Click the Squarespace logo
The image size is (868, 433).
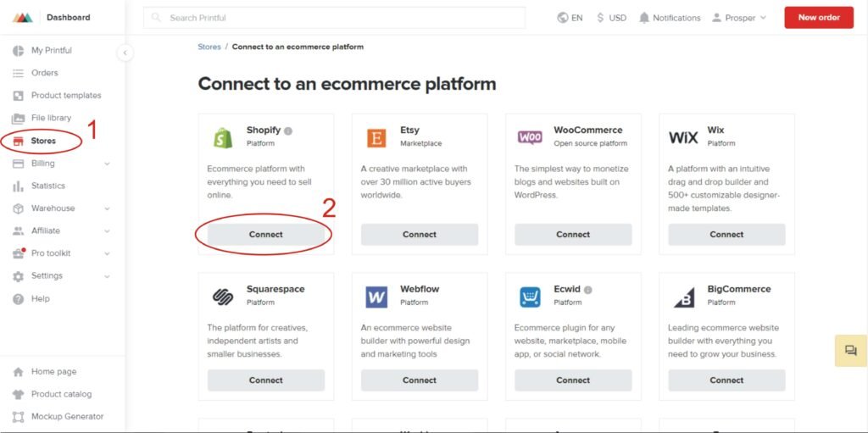click(223, 297)
